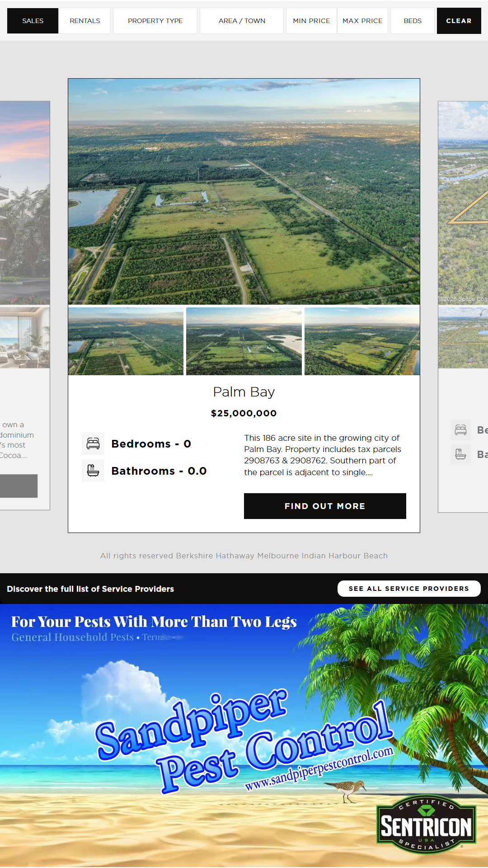Open the Sandpiper Pest Control website link

point(319,769)
